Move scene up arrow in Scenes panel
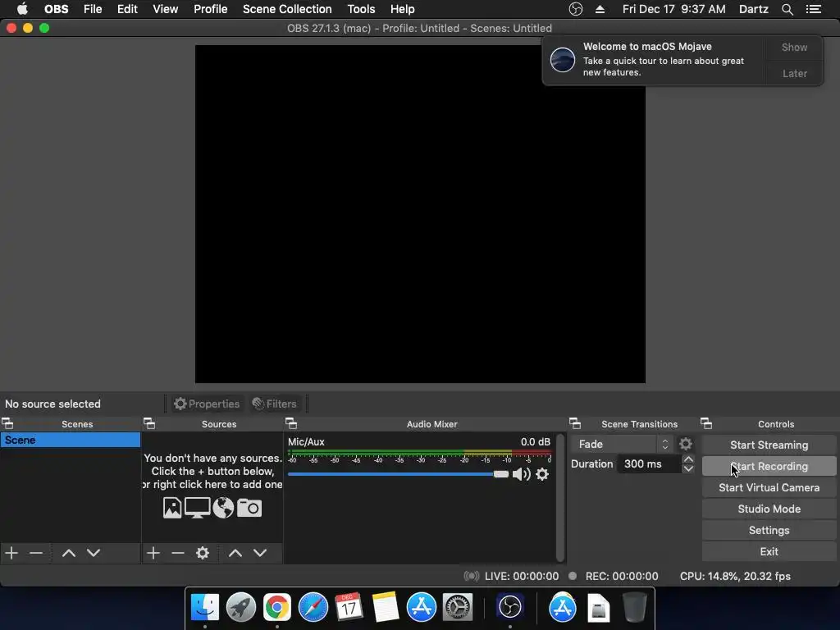The height and width of the screenshot is (630, 840). [x=69, y=553]
